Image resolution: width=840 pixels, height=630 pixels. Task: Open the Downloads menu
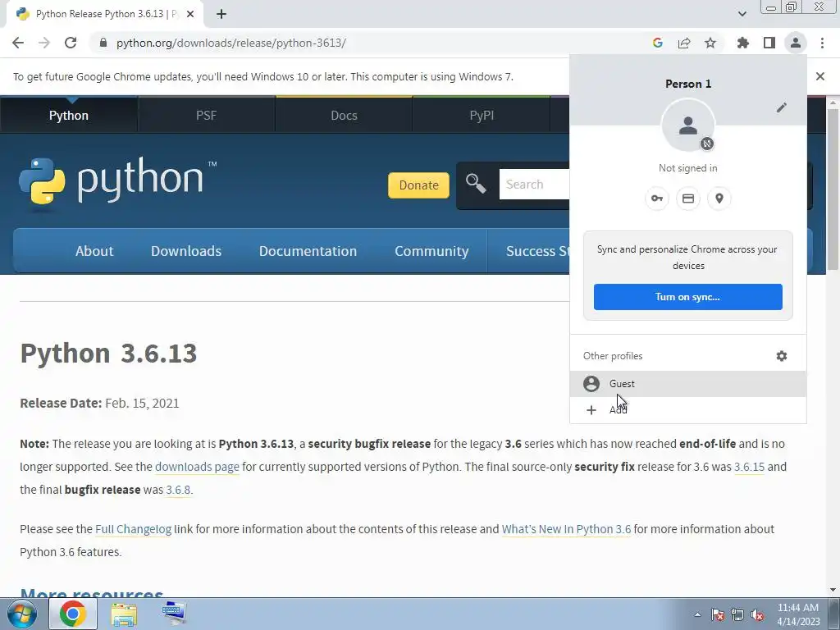(186, 251)
